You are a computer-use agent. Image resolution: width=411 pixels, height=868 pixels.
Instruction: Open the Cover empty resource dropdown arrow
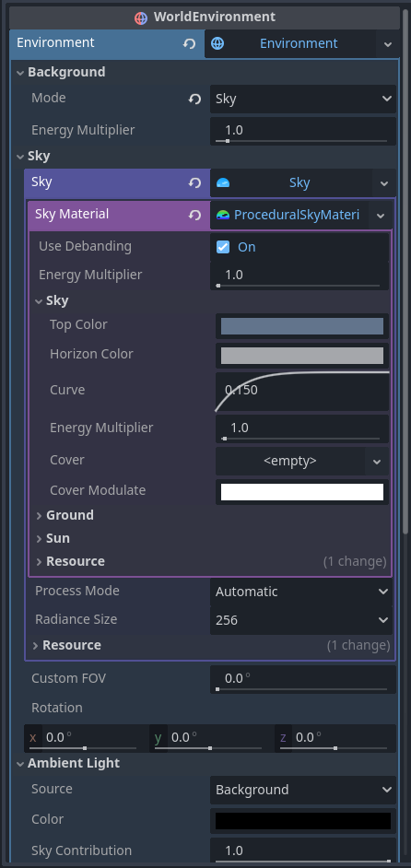377,461
